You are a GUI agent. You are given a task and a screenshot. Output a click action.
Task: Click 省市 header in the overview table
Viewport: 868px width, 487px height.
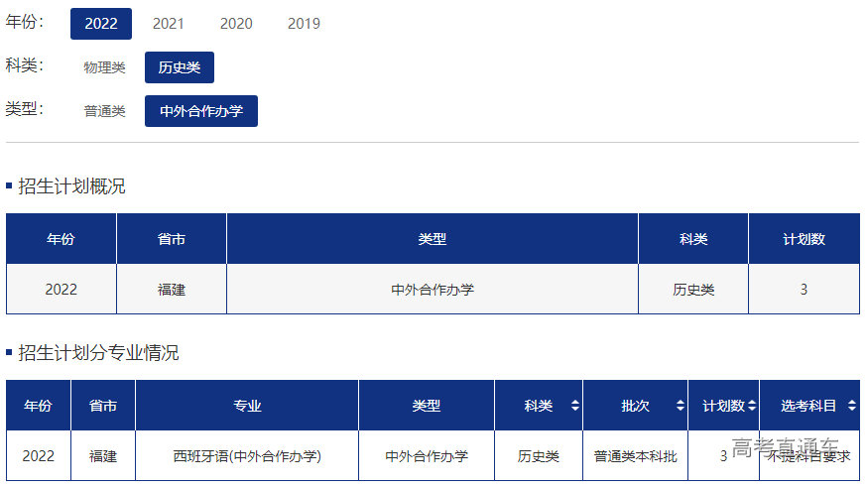[x=172, y=239]
